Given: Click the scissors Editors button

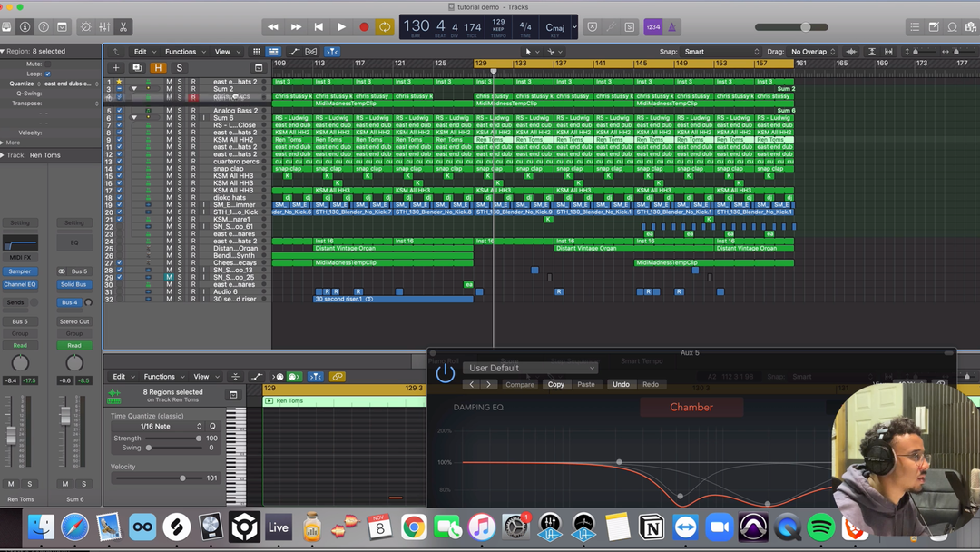Looking at the screenshot, I should click(123, 27).
